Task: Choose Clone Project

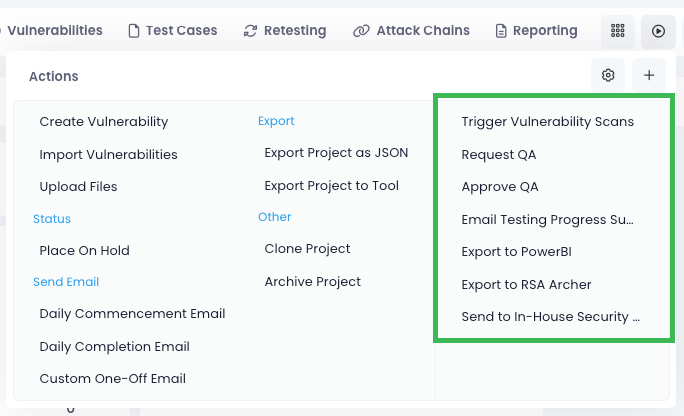Action: pos(307,249)
